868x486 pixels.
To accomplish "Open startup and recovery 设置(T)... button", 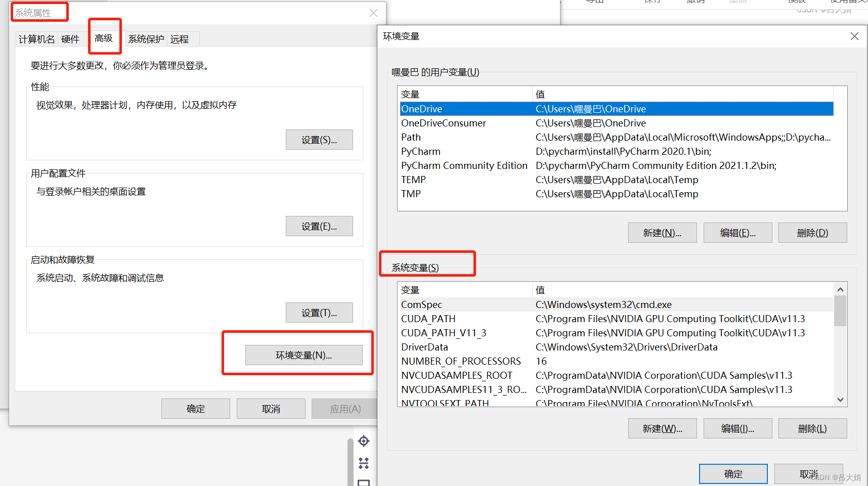I will point(319,313).
